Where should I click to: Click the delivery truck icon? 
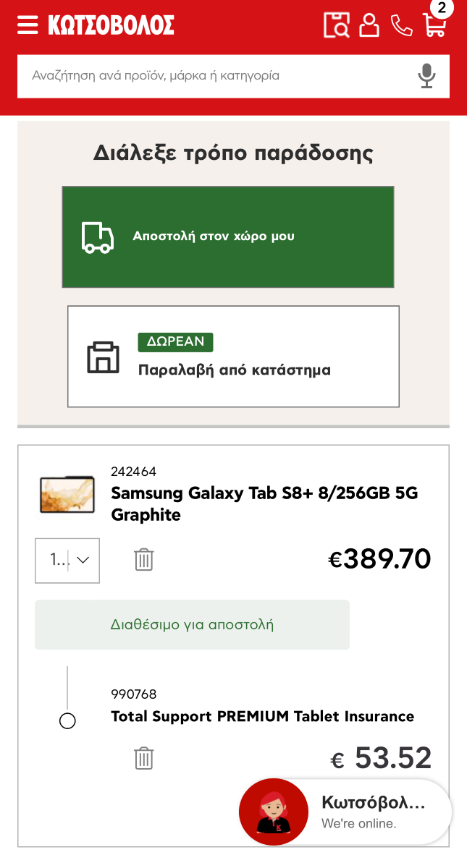(98, 237)
